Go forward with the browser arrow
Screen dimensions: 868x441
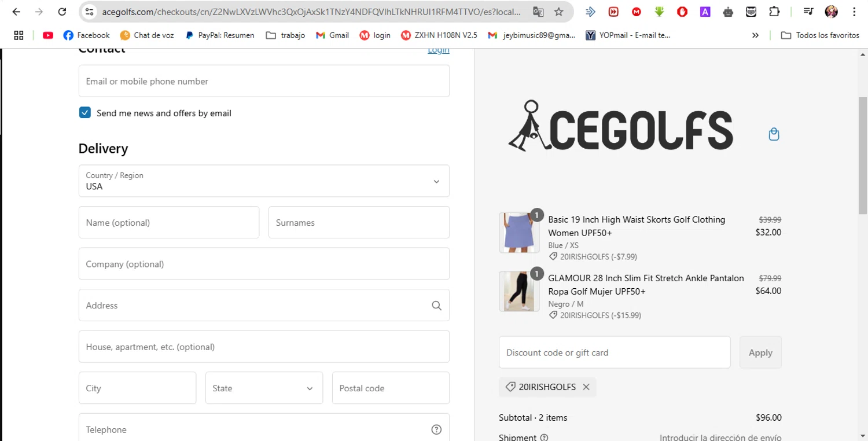[x=39, y=12]
